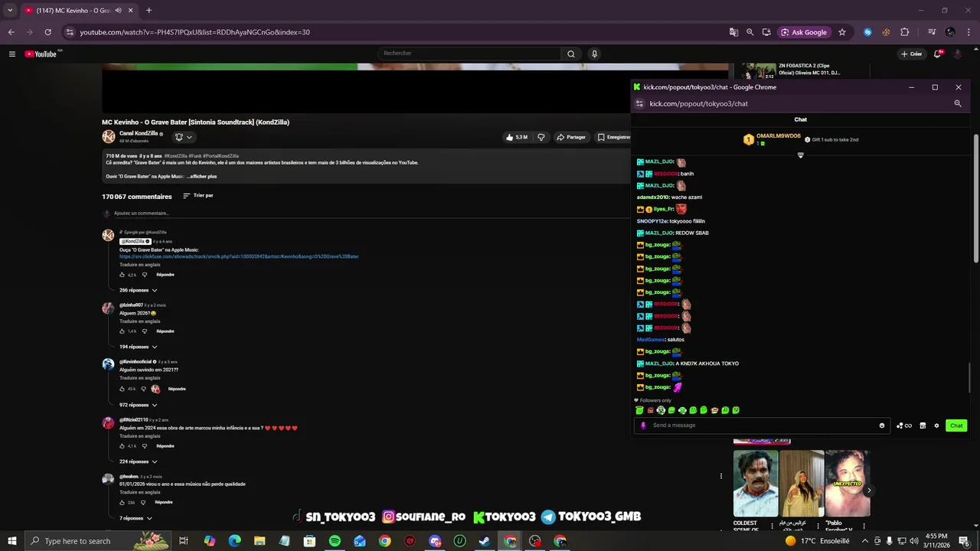Viewport: 980px width, 551px height.
Task: Open the zoom magnifier in the address bar
Action: coord(750,32)
